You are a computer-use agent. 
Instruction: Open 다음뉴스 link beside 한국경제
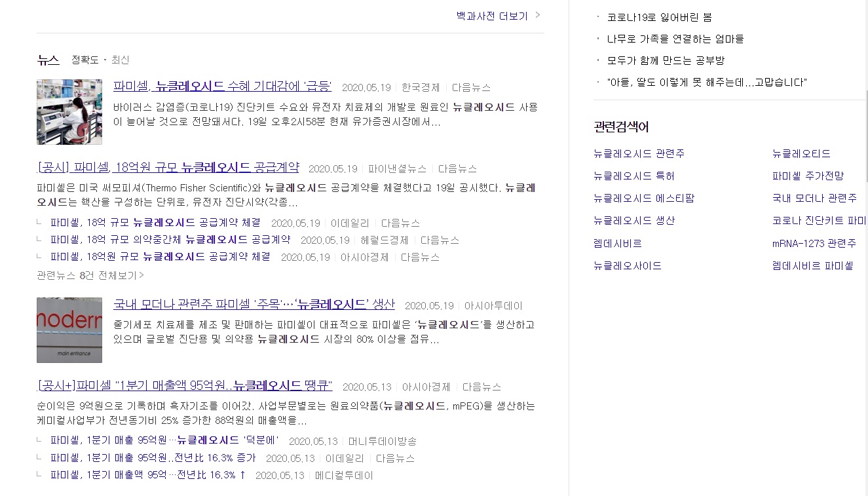[471, 88]
